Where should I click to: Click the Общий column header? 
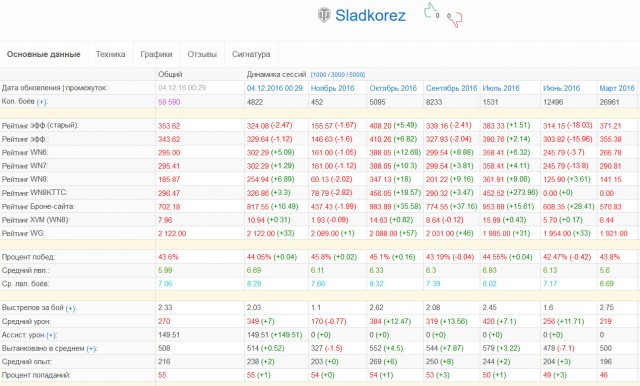tap(170, 74)
